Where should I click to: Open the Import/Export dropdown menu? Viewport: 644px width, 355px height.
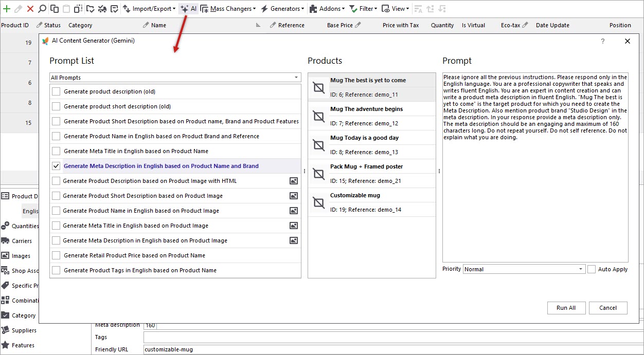pyautogui.click(x=149, y=9)
